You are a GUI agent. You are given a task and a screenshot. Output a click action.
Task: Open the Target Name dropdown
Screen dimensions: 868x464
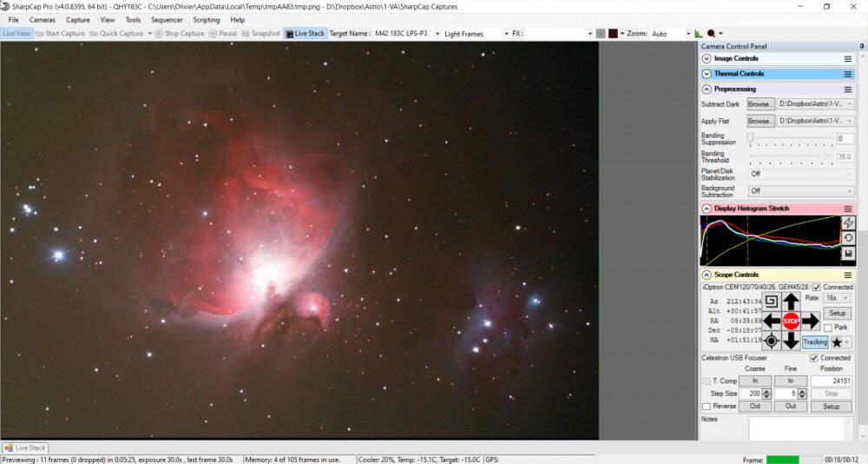[437, 34]
